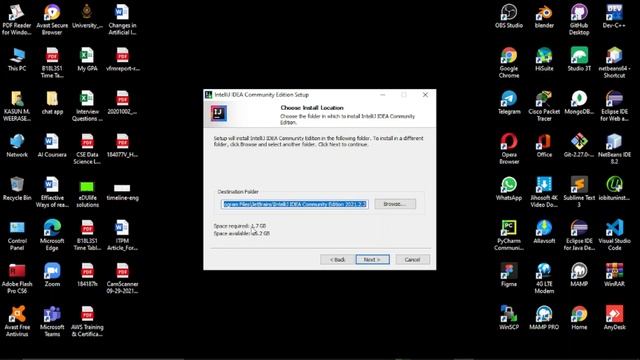Screen dimensions: 640x360
Task: Select the Microsoft Edge desktop icon
Action: [52, 235]
